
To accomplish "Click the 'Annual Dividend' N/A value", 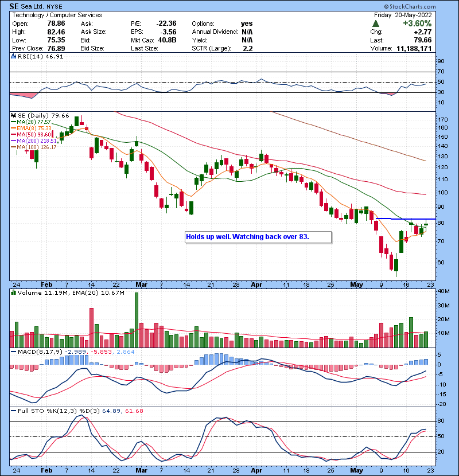I will 247,32.
